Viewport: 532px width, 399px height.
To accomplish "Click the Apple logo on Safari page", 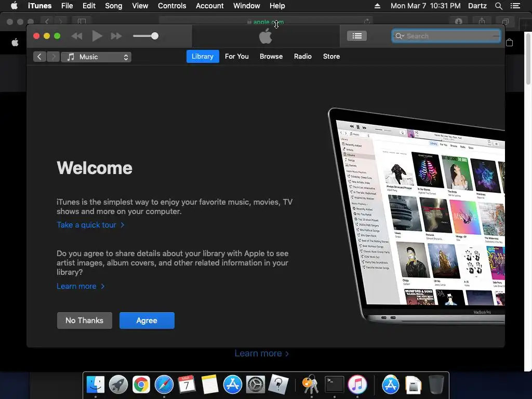I will [15, 43].
